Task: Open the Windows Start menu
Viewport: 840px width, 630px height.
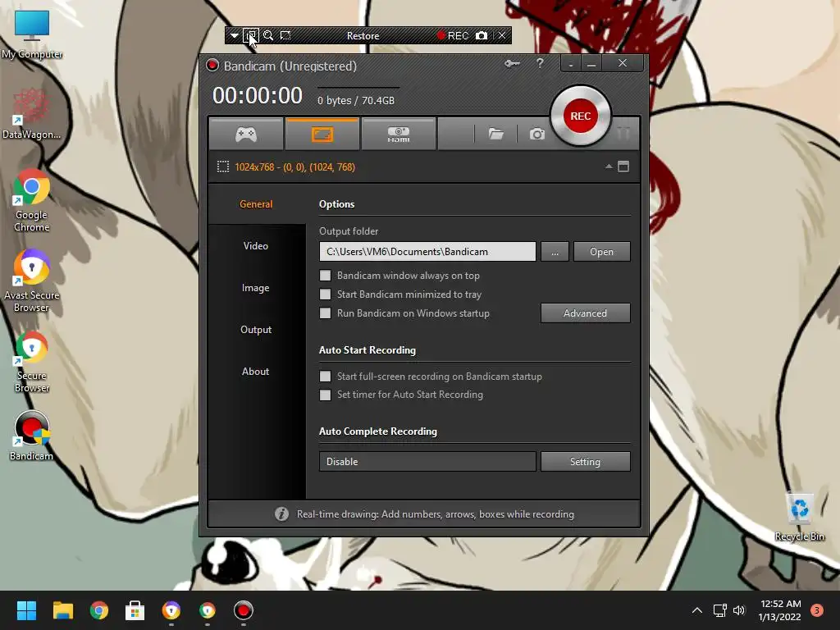Action: pos(26,610)
